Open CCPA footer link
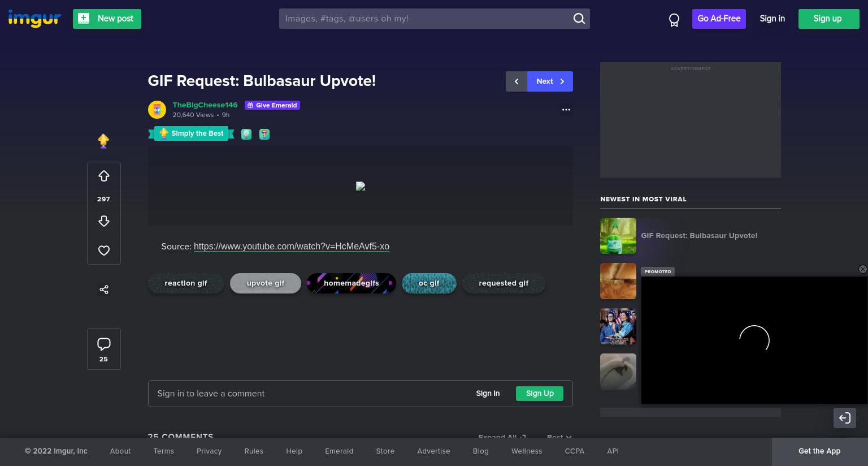Image resolution: width=868 pixels, height=466 pixels. [x=575, y=451]
